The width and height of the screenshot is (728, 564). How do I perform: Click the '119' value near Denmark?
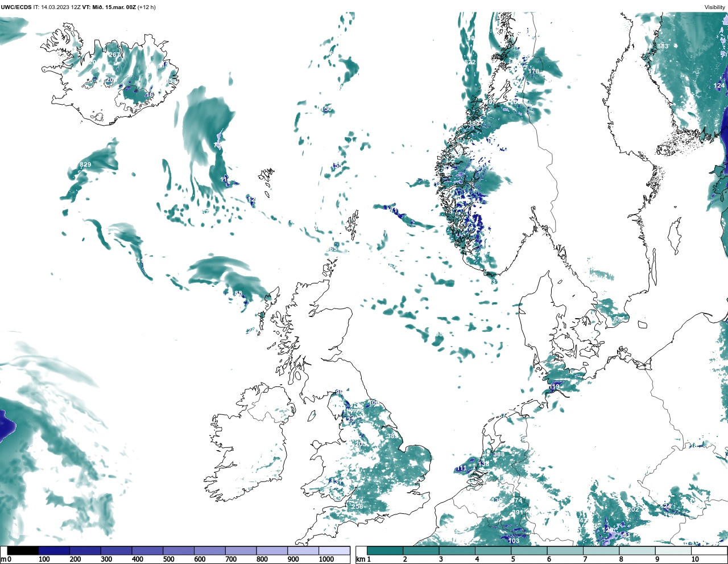(555, 386)
